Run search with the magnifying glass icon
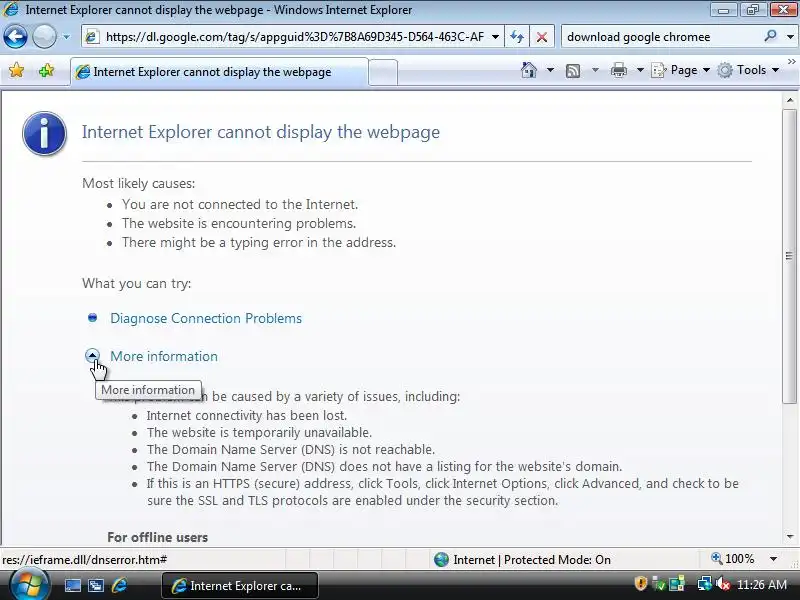800x600 pixels. point(770,36)
